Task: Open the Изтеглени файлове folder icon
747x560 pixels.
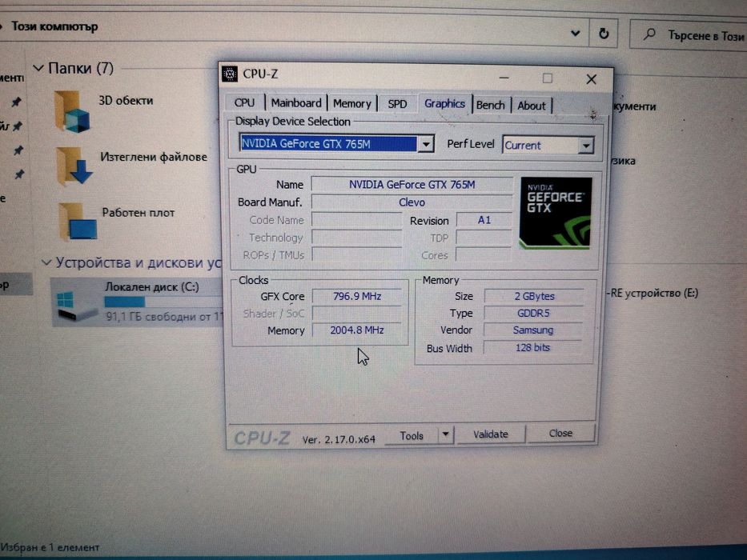Action: pos(74,166)
